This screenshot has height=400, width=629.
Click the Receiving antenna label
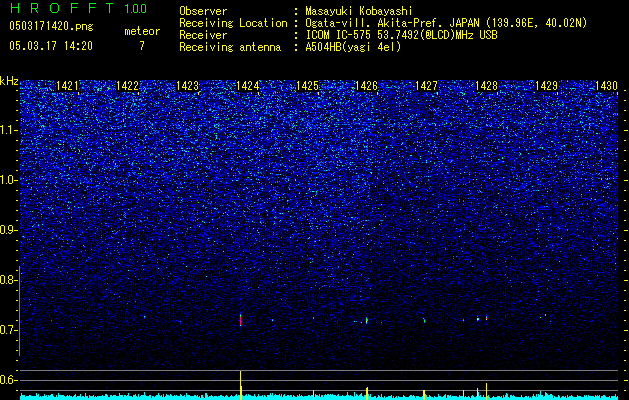230,47
